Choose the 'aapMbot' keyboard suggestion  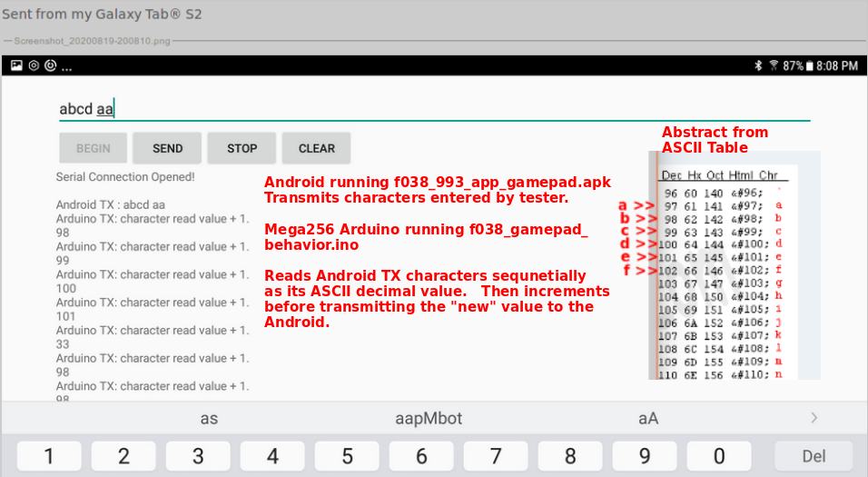[x=429, y=419]
